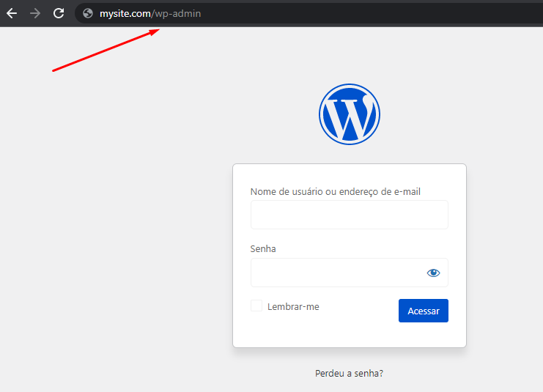This screenshot has width=543, height=392.
Task: Click the browser forward arrow
Action: tap(35, 13)
